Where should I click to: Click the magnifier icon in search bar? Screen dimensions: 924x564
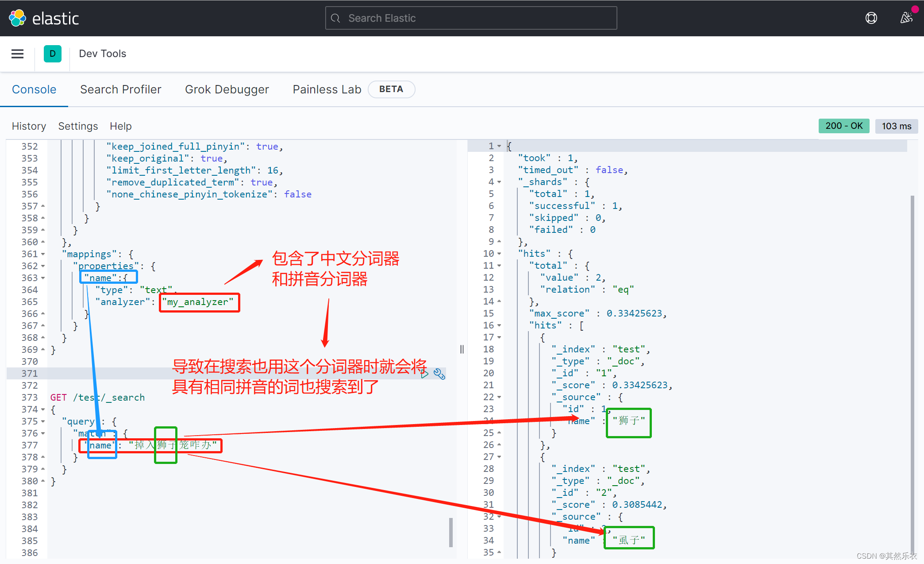[336, 18]
